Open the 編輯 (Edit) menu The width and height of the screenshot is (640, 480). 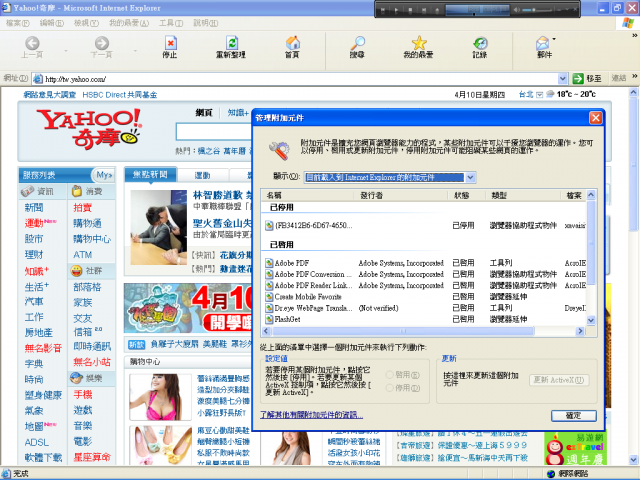click(52, 23)
